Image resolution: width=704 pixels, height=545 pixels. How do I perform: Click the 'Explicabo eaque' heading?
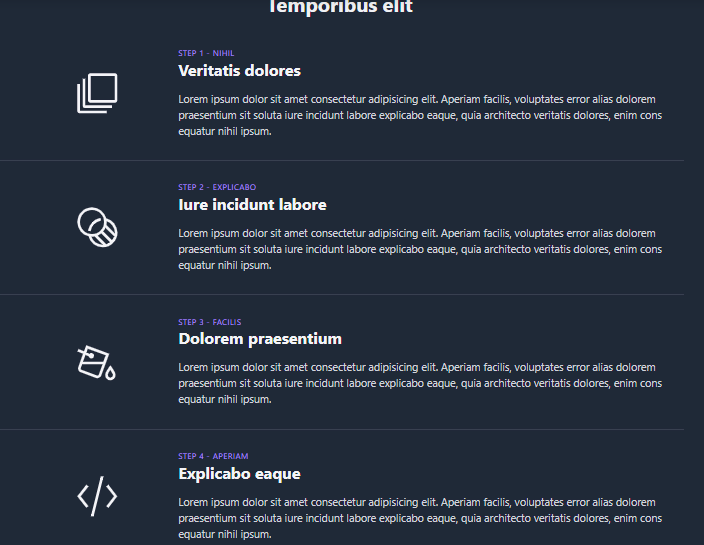(x=239, y=474)
